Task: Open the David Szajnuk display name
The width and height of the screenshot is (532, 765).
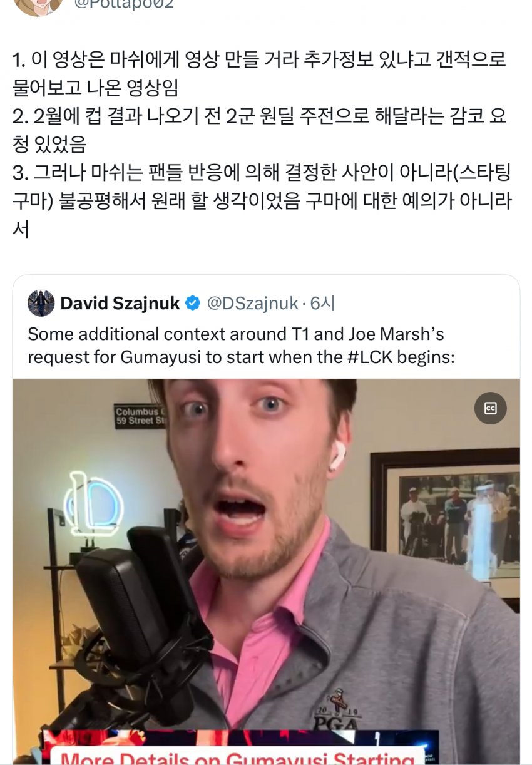Action: [120, 304]
